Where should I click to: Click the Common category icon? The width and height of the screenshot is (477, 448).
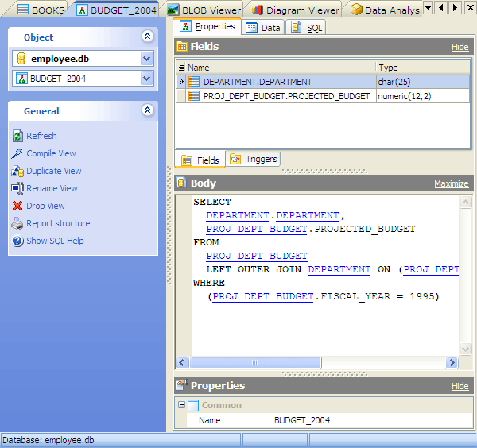click(193, 405)
